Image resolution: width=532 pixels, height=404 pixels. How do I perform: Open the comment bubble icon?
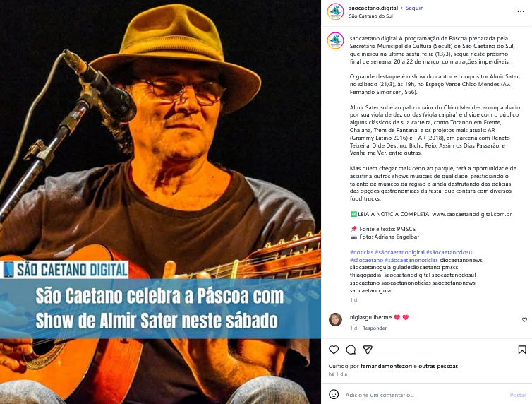tap(351, 350)
